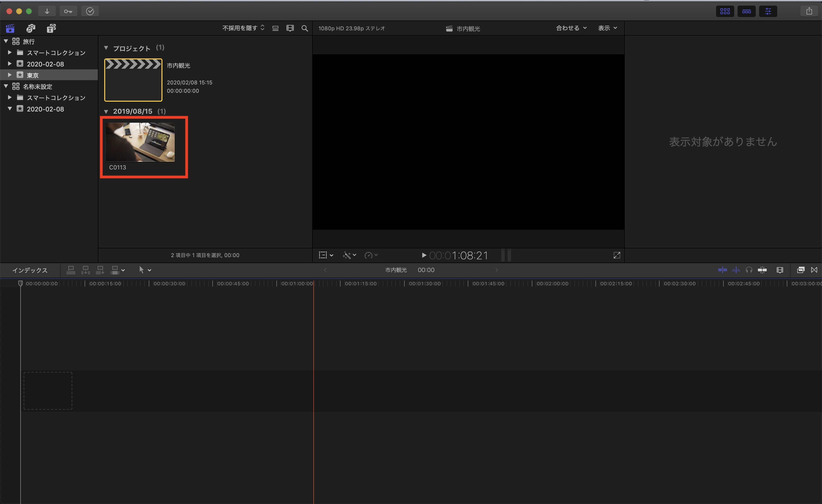
Task: Select the C0113 clip thumbnail
Action: [140, 142]
